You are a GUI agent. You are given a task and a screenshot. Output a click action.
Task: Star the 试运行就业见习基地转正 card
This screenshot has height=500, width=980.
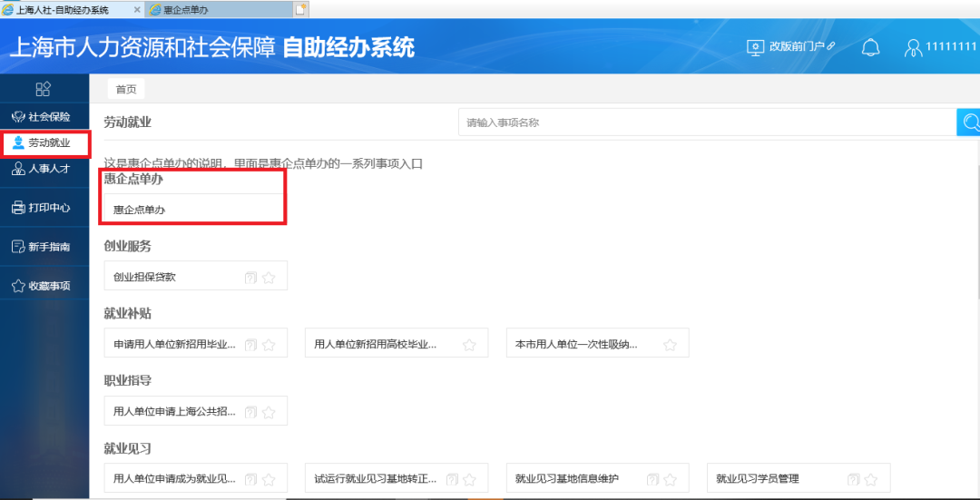coord(469,479)
